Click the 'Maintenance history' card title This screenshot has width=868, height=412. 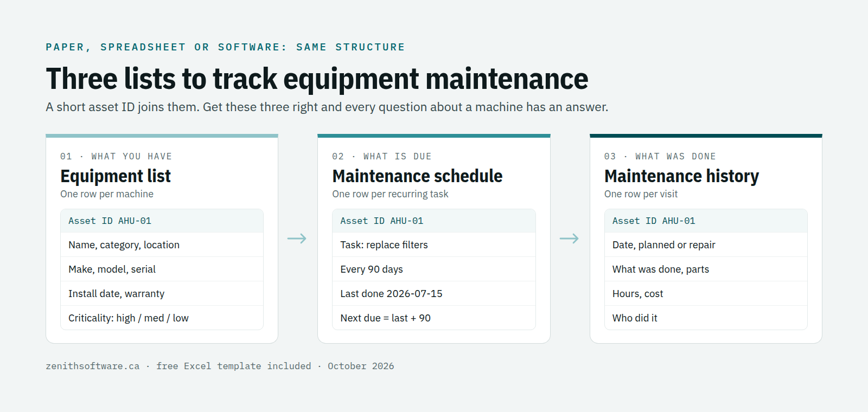click(x=681, y=176)
